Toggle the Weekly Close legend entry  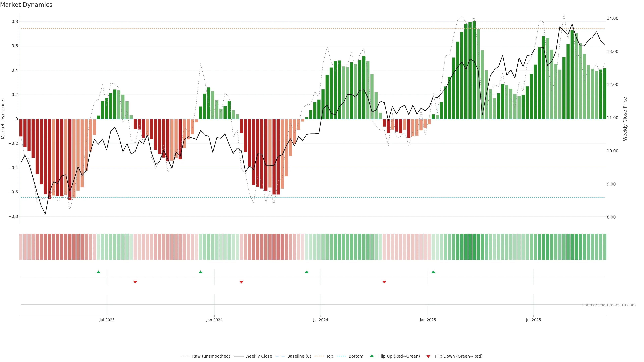258,356
